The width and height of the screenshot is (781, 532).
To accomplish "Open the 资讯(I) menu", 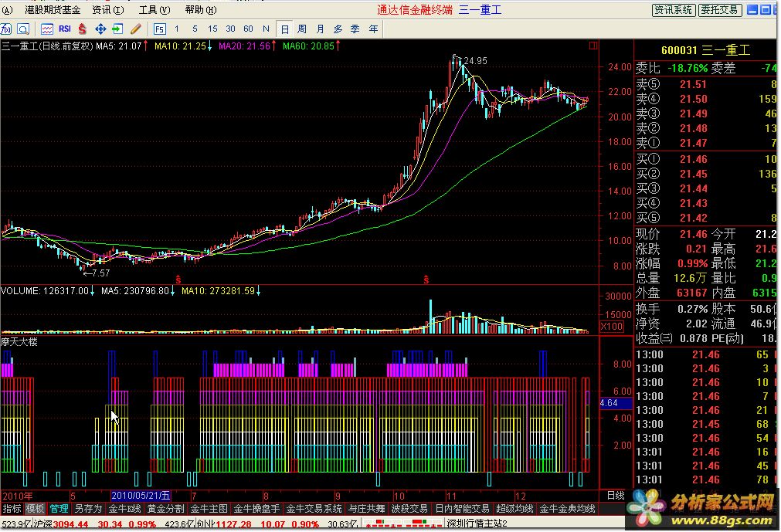I will point(108,10).
